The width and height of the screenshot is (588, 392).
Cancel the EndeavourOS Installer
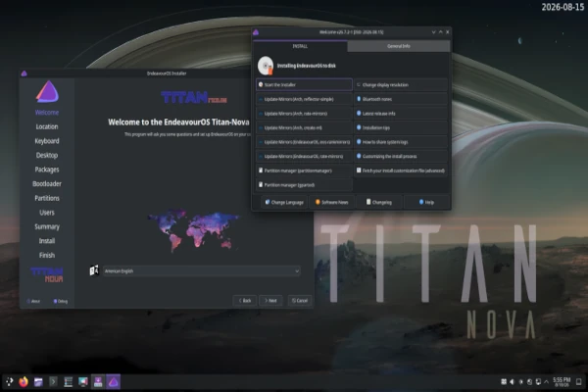click(300, 301)
